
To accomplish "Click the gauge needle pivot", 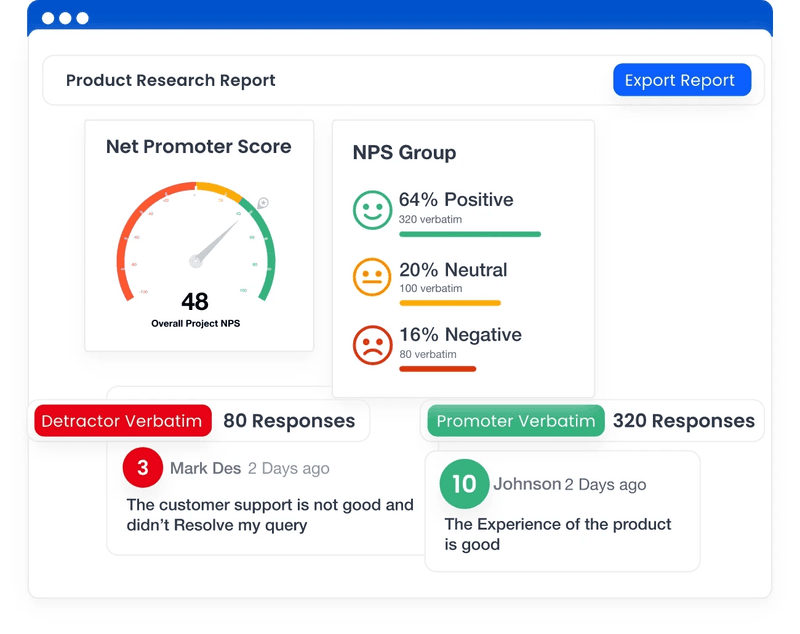I will click(x=196, y=262).
